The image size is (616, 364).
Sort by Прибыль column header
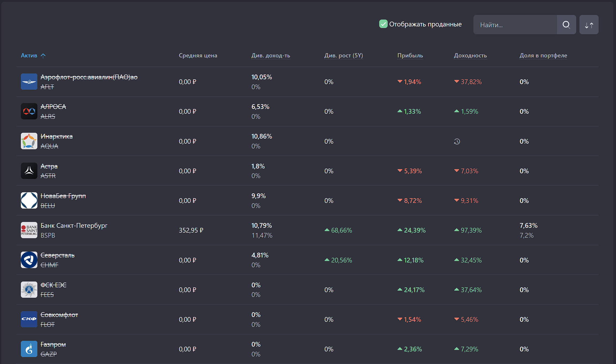coord(410,55)
